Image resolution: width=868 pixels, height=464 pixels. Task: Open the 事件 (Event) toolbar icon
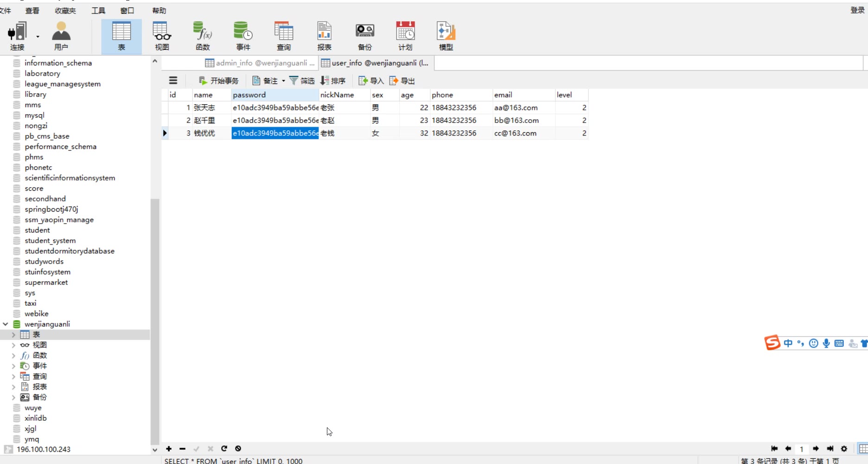click(243, 36)
